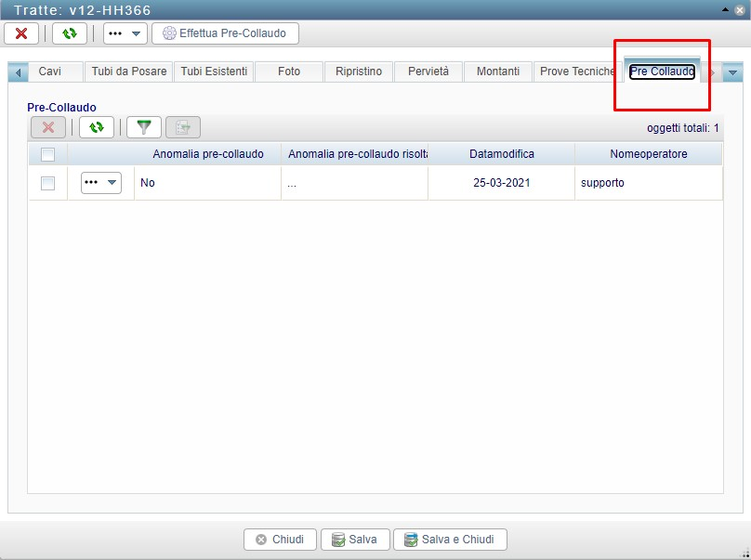
Task: Click the Salva button
Action: [354, 540]
